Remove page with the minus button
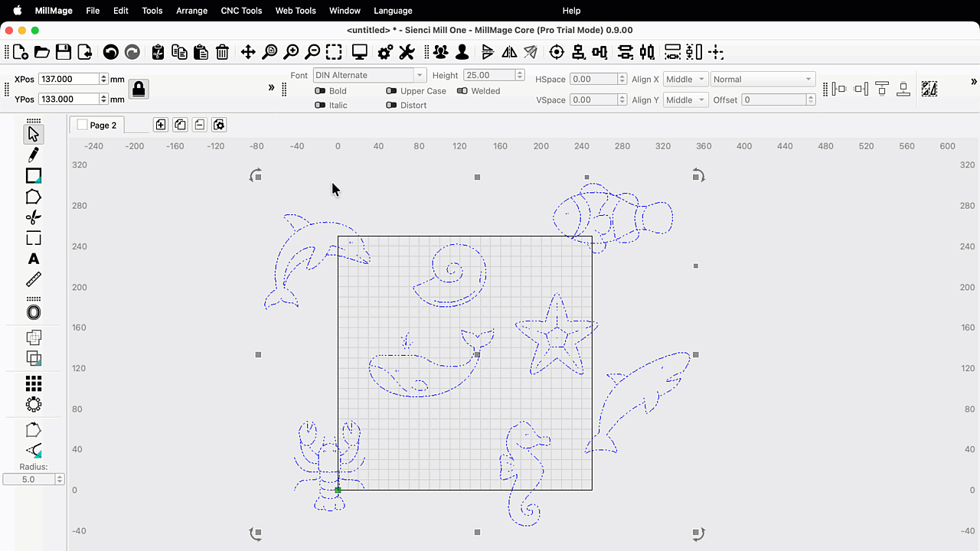 pos(200,125)
